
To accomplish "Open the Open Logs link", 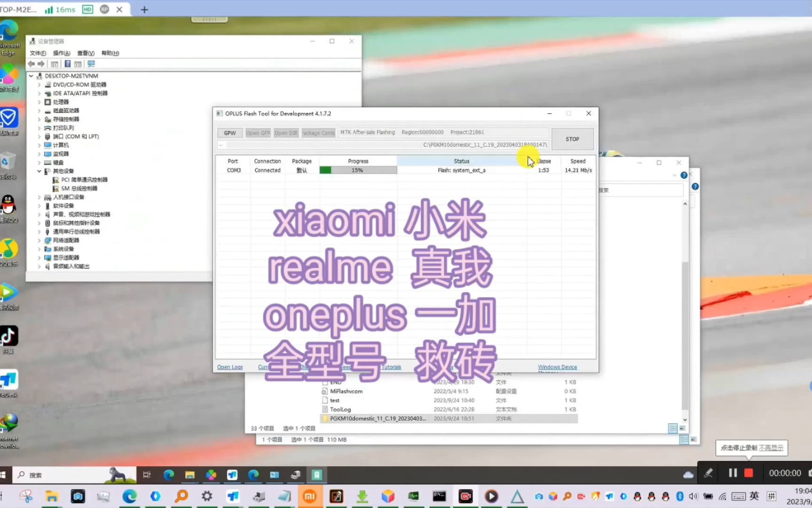I will coord(230,367).
